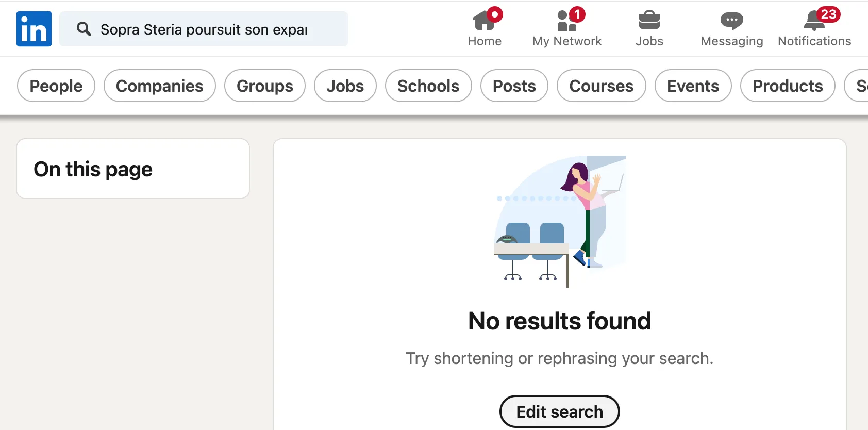The height and width of the screenshot is (430, 868).
Task: Select the Jobs filter pill
Action: pos(345,86)
